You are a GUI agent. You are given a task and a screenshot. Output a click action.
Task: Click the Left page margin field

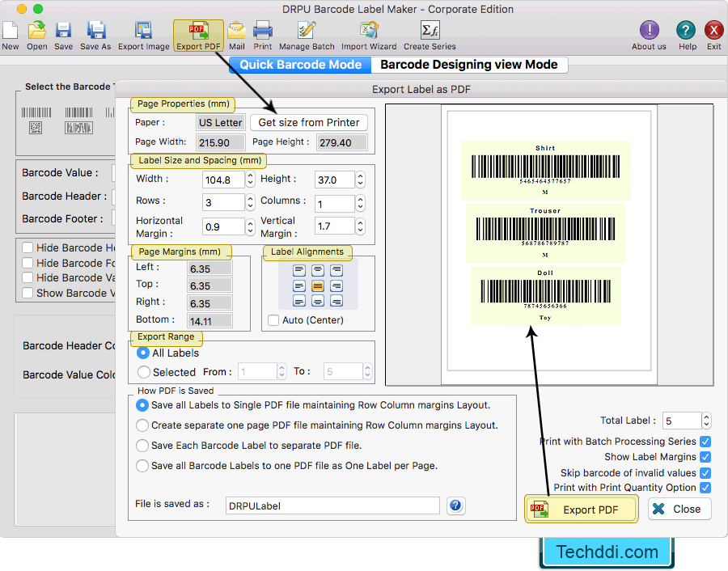(210, 269)
